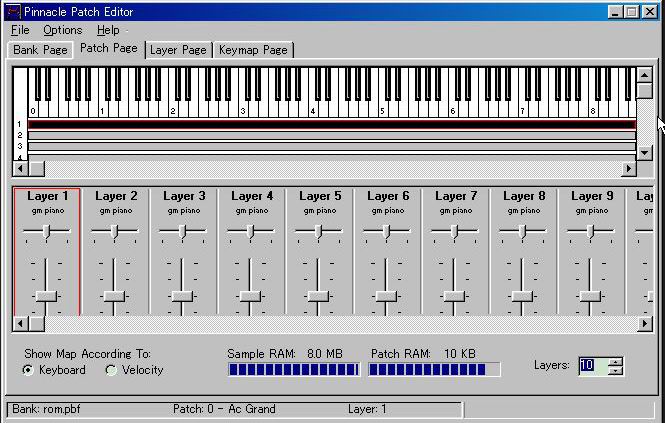The image size is (665, 423).
Task: Click Layer 9 volume fader knob
Action: point(590,296)
